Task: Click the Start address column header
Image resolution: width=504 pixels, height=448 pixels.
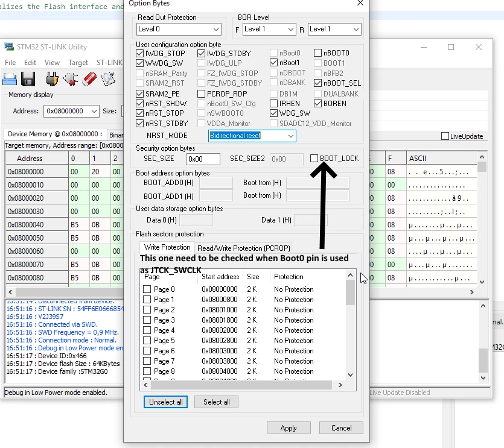Action: pyautogui.click(x=220, y=277)
